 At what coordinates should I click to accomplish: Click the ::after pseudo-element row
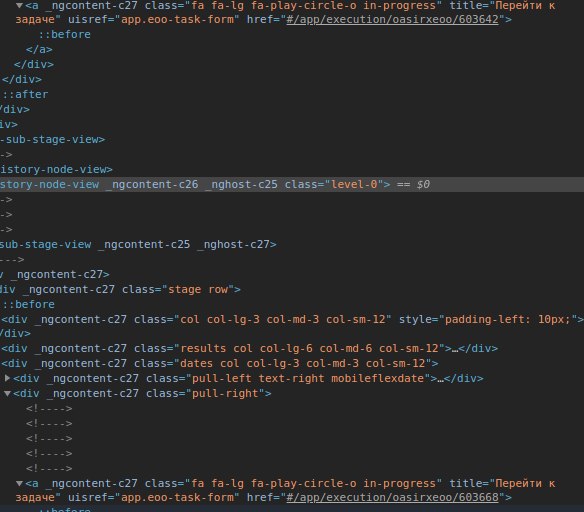(x=25, y=94)
